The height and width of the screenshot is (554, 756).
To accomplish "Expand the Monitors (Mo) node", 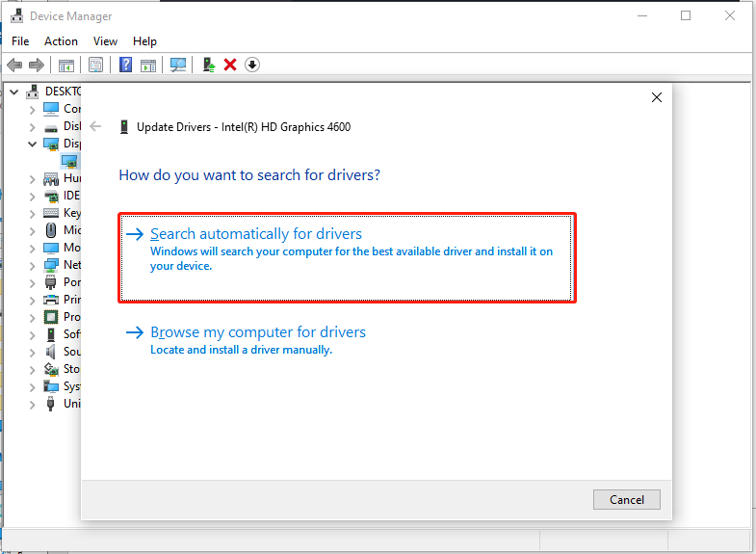I will 32,249.
